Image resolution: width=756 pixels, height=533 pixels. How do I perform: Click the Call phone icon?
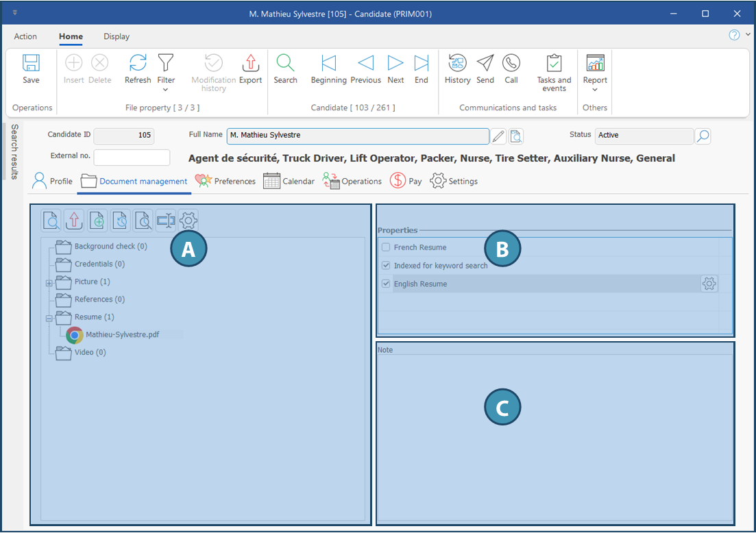[511, 70]
